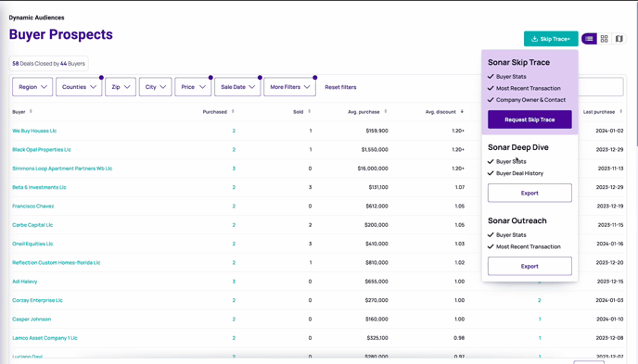
Task: Click the Sonar Deep Dive heading
Action: coord(518,147)
